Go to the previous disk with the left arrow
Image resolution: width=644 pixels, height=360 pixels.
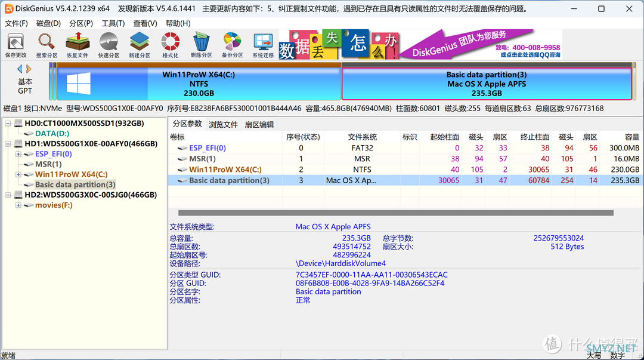coord(20,69)
